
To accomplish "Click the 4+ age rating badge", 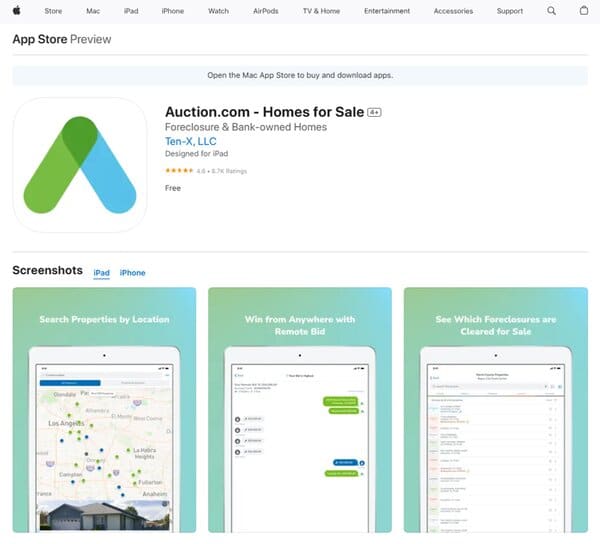I will click(374, 112).
